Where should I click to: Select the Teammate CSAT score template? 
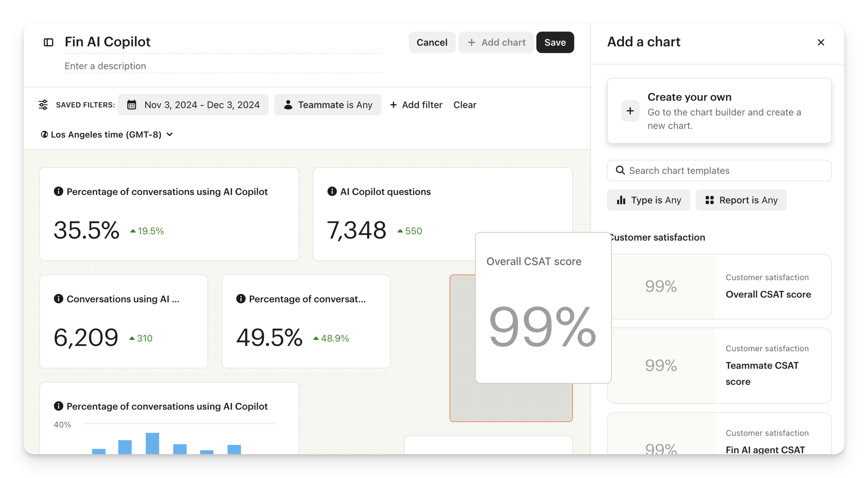719,365
